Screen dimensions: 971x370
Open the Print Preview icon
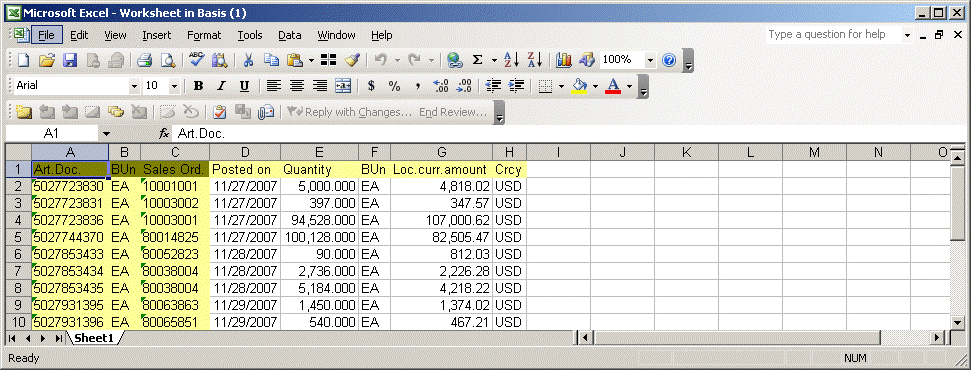[168, 60]
